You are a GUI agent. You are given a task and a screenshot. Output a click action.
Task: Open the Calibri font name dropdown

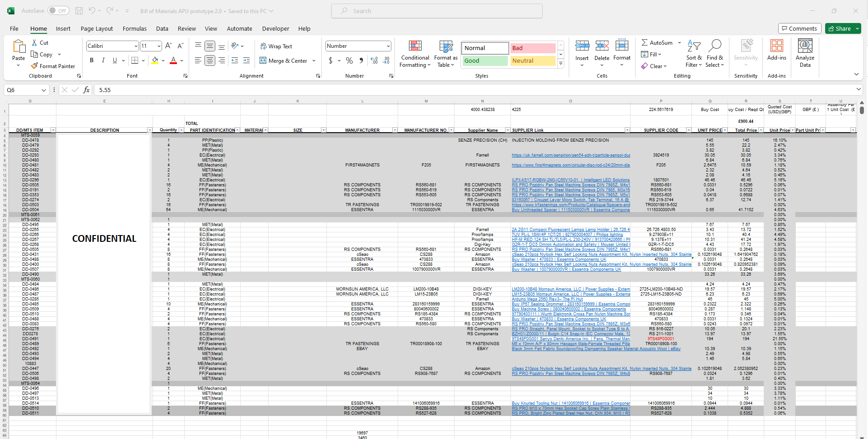(x=135, y=46)
